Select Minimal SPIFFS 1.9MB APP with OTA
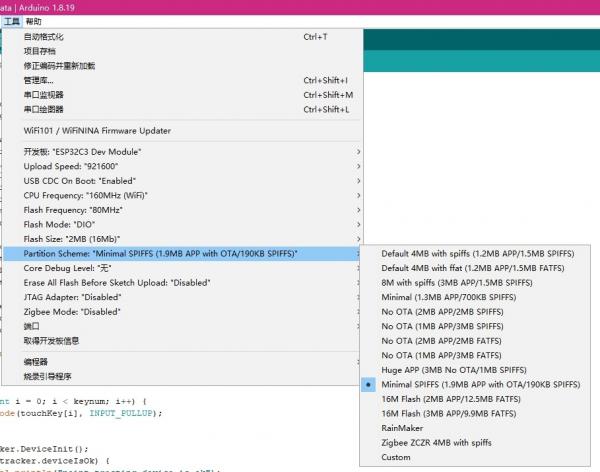 (x=475, y=384)
